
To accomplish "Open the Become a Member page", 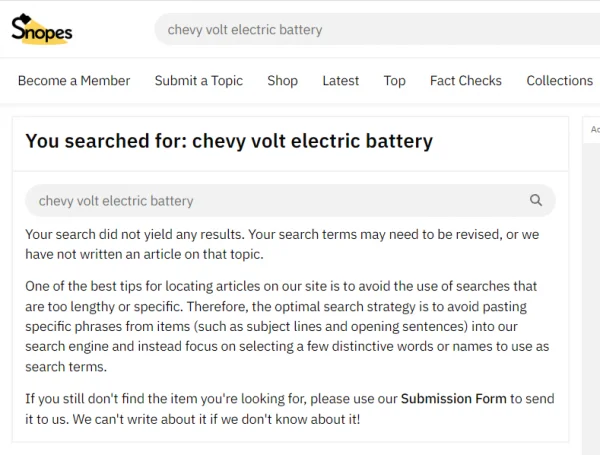I will (x=74, y=81).
